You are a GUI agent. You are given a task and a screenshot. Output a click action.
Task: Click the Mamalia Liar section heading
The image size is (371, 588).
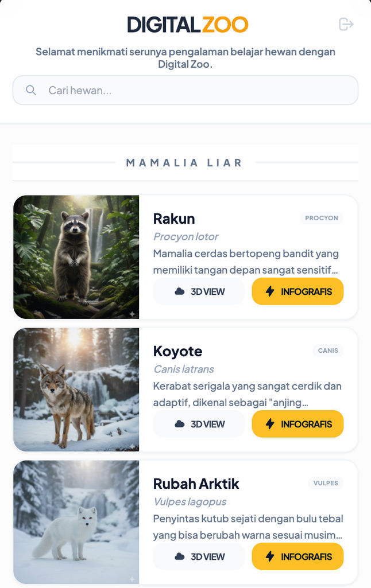coord(184,163)
